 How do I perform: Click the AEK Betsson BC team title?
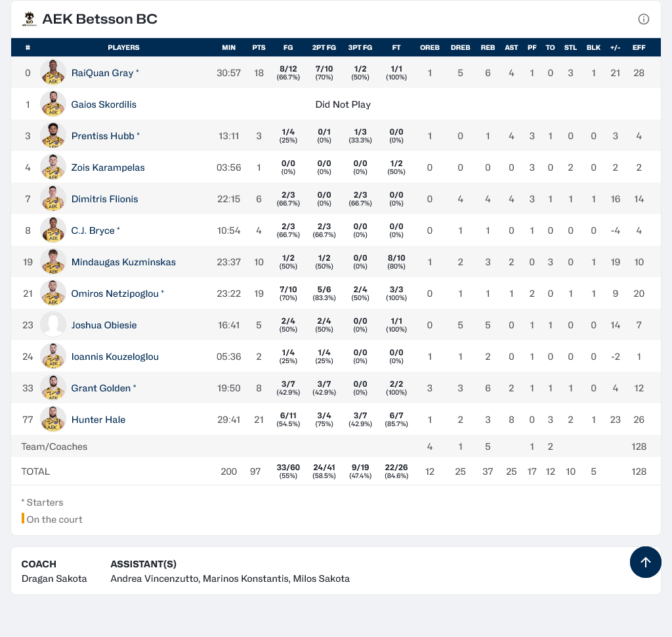tap(100, 19)
